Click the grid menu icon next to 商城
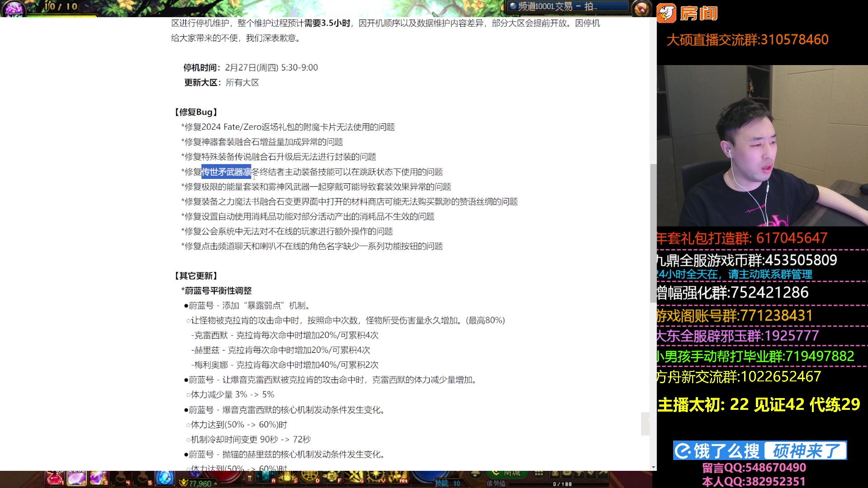868x488 pixels. [x=538, y=474]
